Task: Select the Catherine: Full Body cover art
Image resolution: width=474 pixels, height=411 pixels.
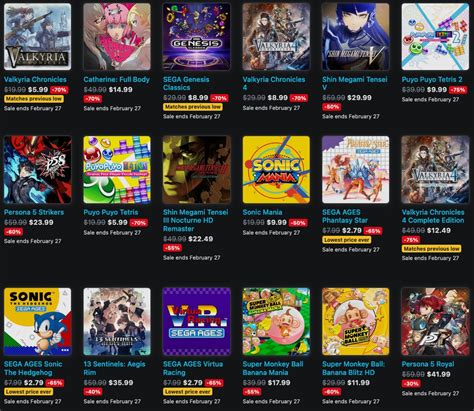Action: click(x=117, y=37)
